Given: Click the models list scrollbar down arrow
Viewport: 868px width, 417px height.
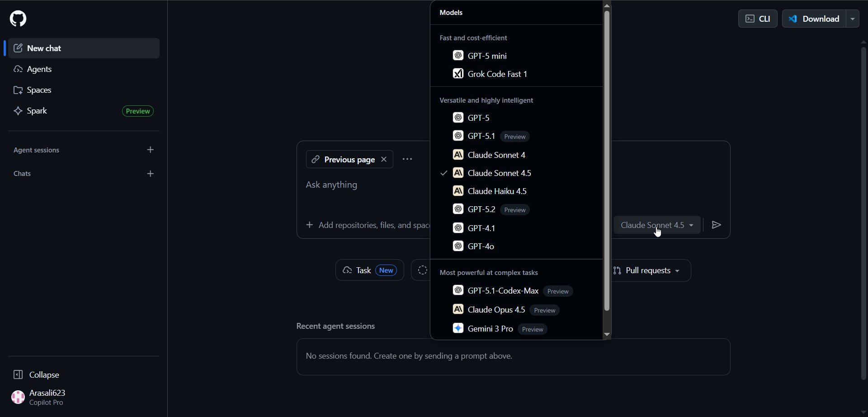Looking at the screenshot, I should 607,334.
